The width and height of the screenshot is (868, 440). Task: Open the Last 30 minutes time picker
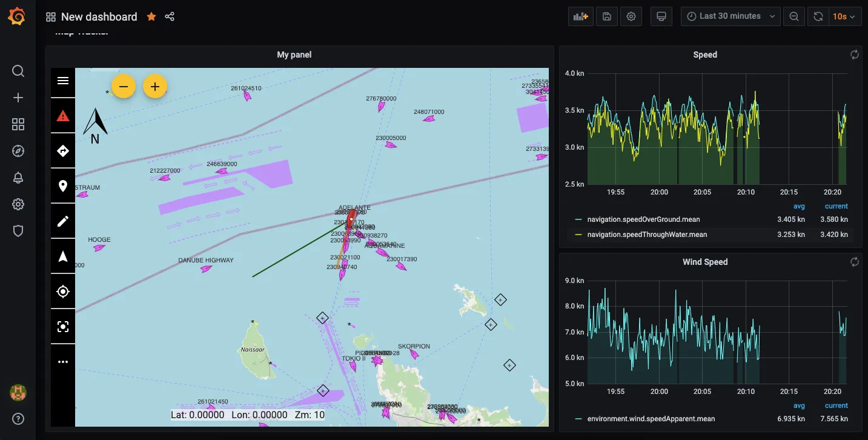(731, 16)
